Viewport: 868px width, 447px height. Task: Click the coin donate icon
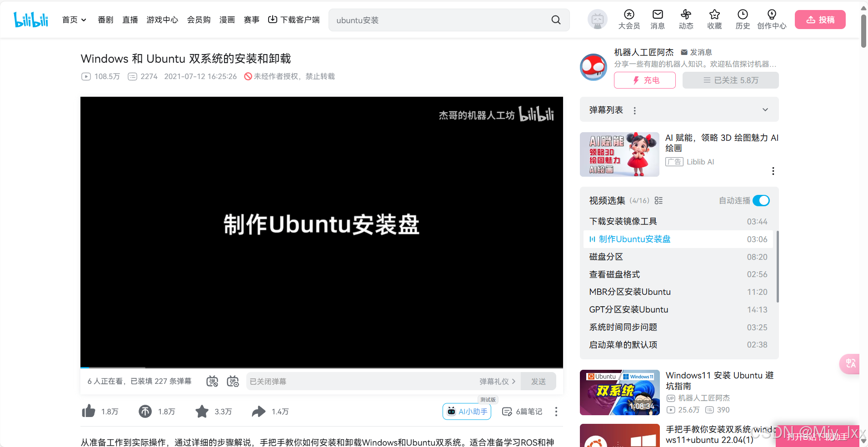pyautogui.click(x=145, y=411)
